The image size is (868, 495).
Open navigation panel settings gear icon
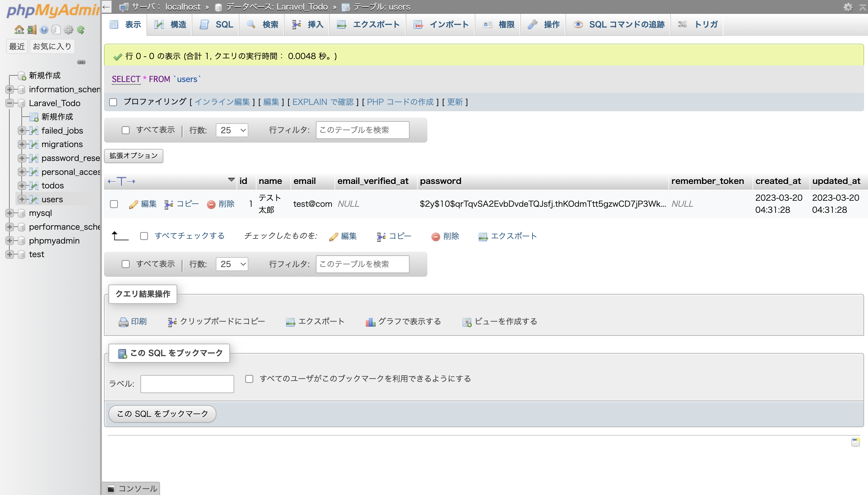coord(68,30)
